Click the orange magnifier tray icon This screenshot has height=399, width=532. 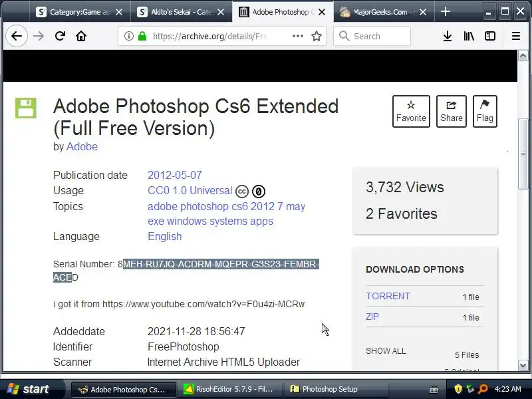(483, 389)
